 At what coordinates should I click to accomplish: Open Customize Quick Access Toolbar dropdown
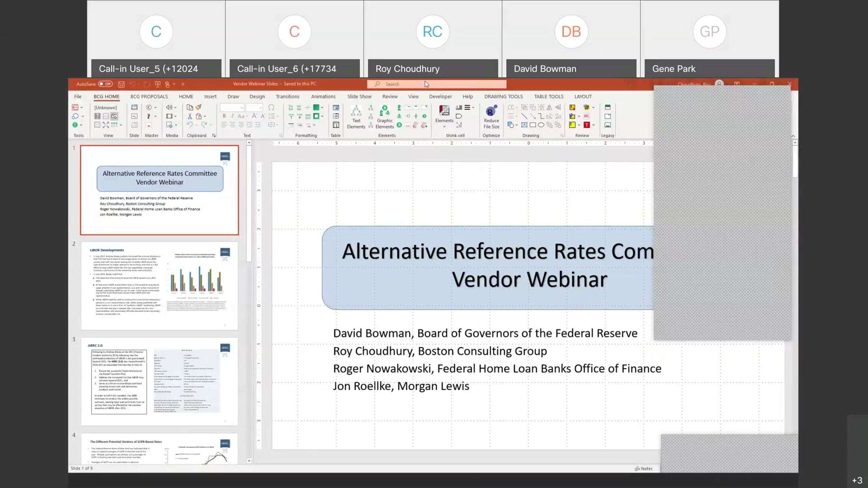pyautogui.click(x=183, y=84)
